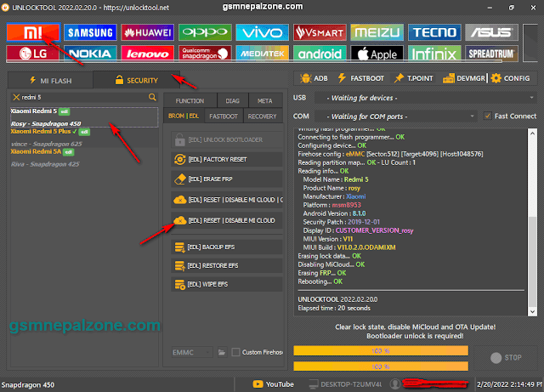Open the YouTube link in status bar
This screenshot has height=392, width=544.
tap(274, 384)
